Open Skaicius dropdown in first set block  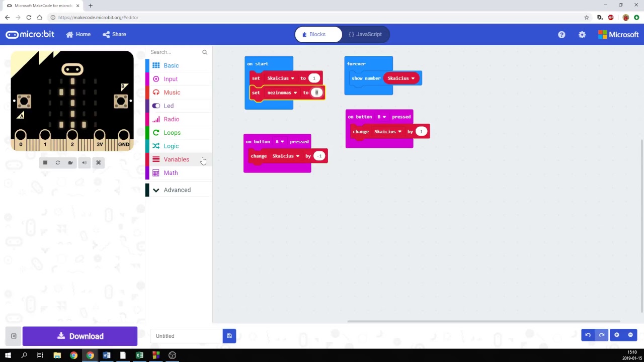click(x=281, y=78)
